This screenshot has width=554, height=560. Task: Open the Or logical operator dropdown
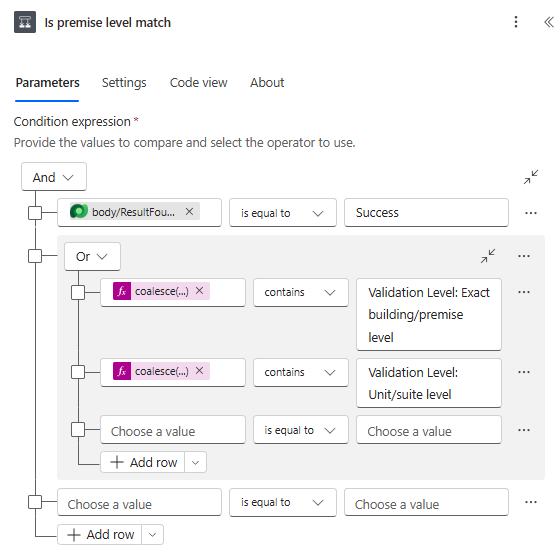point(92,256)
